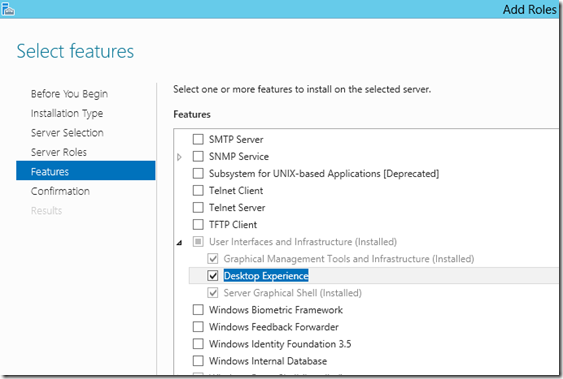Screen dimensions: 563x379
Task: Select TFTP Client feature label
Action: [x=233, y=225]
